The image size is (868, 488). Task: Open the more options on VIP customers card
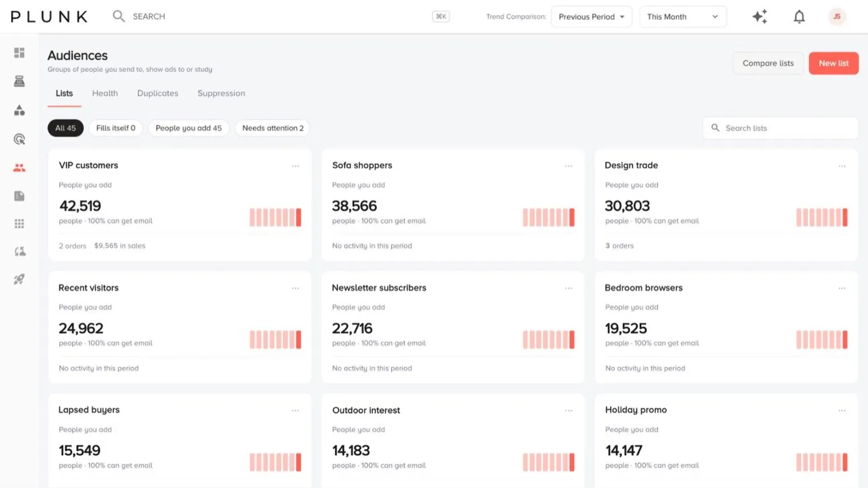tap(296, 166)
